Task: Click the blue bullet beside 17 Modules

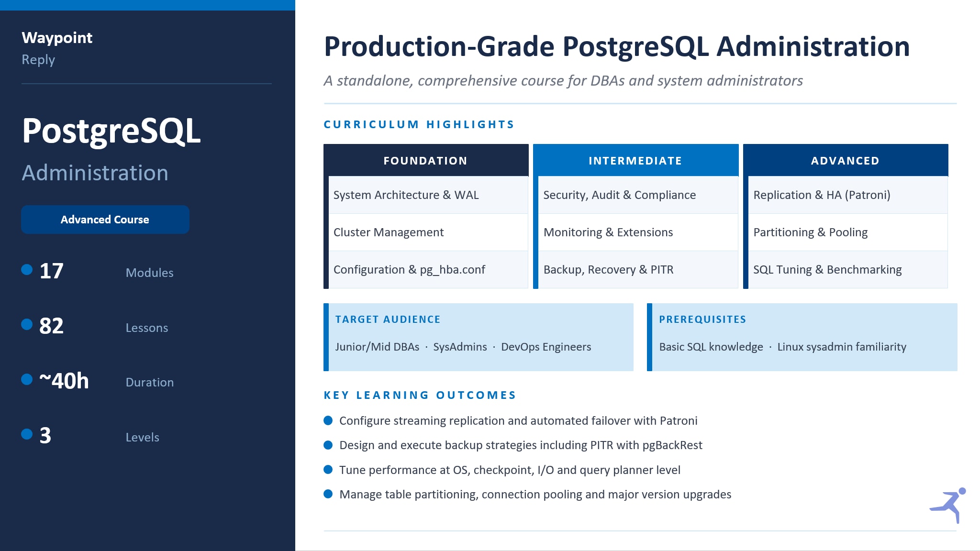Action: 27,270
